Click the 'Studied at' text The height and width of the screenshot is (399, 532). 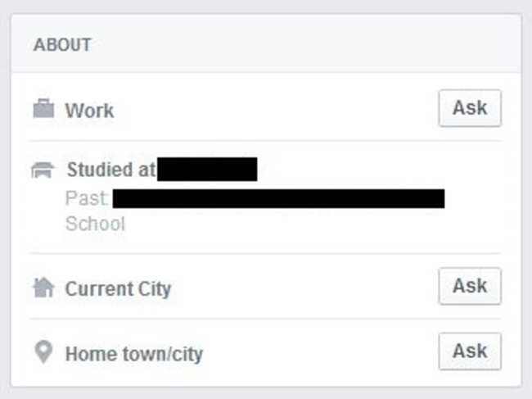[111, 170]
